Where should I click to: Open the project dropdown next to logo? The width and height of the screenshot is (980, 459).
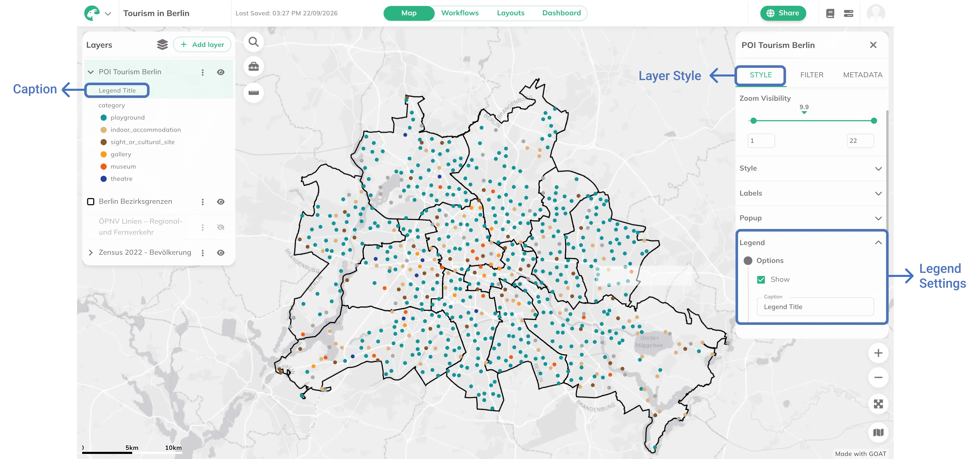point(108,14)
